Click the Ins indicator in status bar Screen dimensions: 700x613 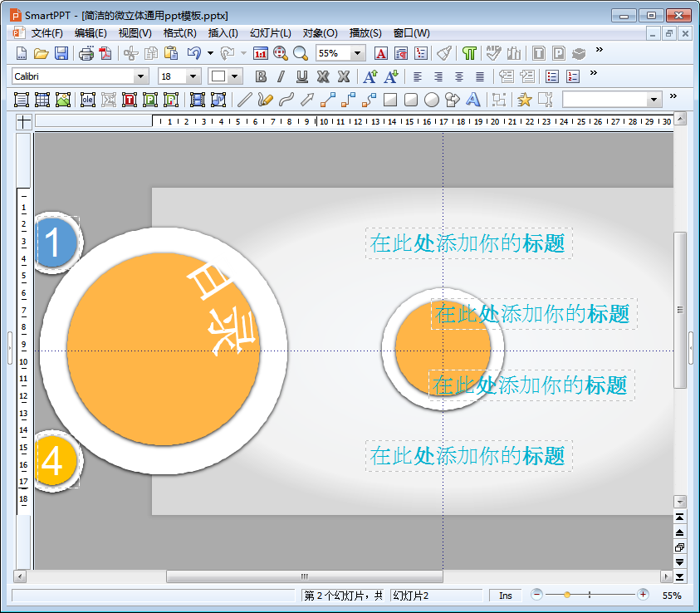click(x=505, y=596)
